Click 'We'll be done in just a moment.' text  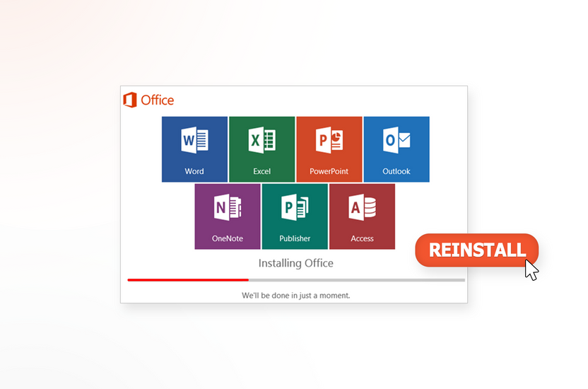click(296, 296)
